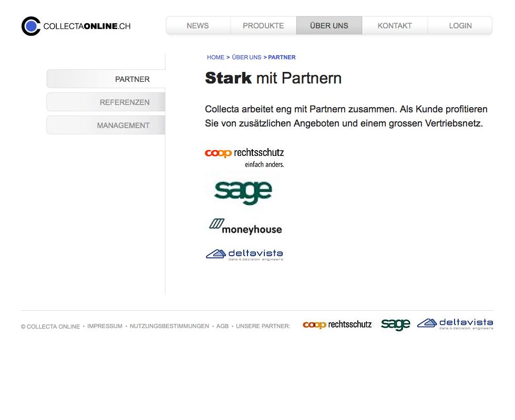The height and width of the screenshot is (420, 515).
Task: Open REFERENZEN in the sidebar menu
Action: click(106, 102)
